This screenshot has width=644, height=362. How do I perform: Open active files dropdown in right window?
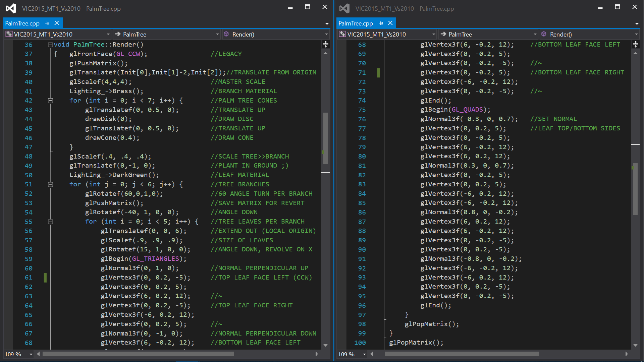(637, 23)
